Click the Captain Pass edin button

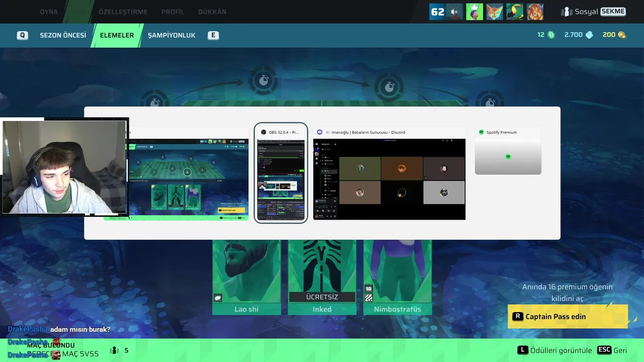tap(568, 317)
